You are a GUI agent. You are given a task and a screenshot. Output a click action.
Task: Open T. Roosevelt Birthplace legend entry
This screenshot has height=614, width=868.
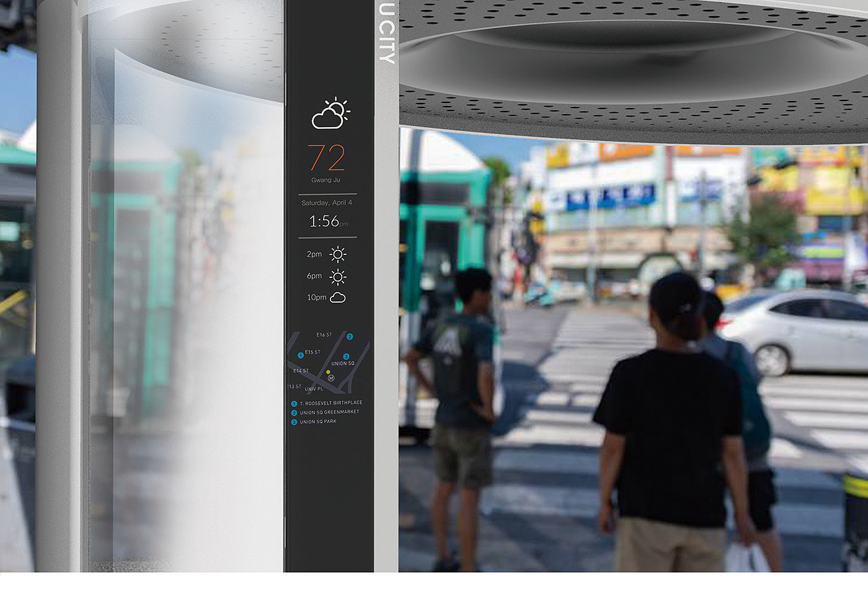331,404
